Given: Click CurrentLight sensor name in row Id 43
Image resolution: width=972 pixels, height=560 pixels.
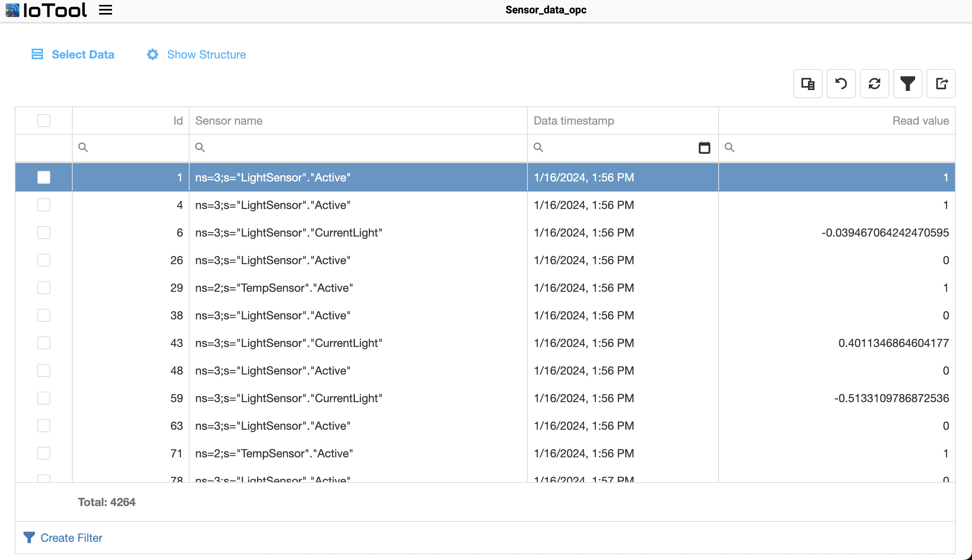Looking at the screenshot, I should (x=289, y=343).
